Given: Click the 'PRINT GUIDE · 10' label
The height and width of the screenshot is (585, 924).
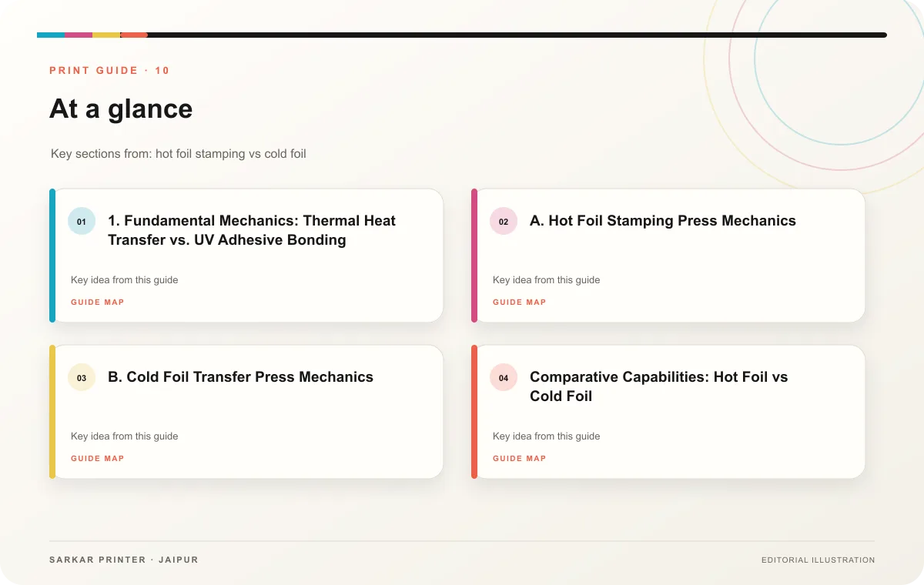Looking at the screenshot, I should coord(109,71).
